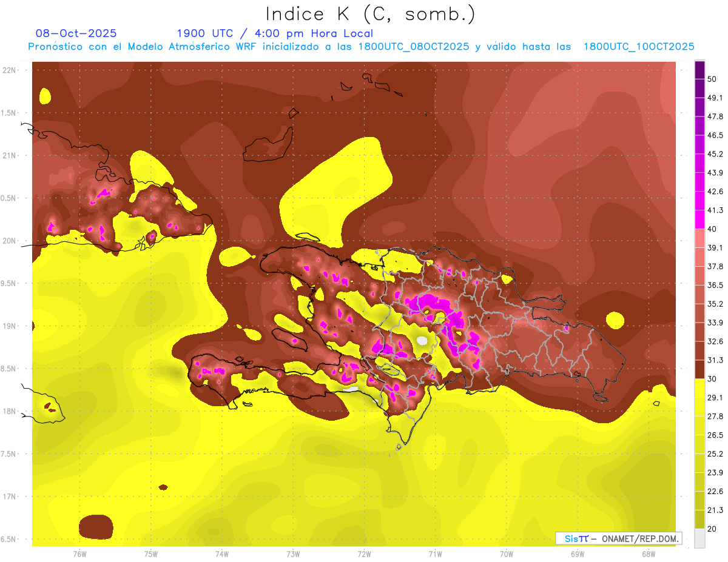Viewport: 728px width, 562px height.
Task: Click longitude label '69W'
Action: pos(578,554)
